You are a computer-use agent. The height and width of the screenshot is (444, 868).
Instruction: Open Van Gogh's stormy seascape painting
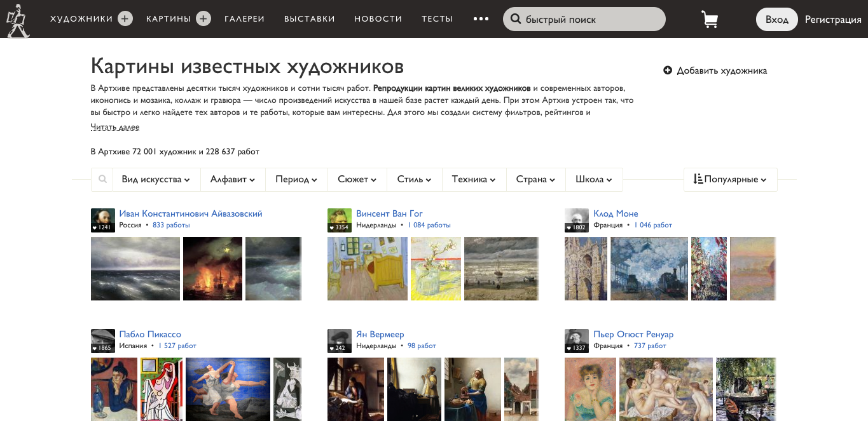[502, 269]
